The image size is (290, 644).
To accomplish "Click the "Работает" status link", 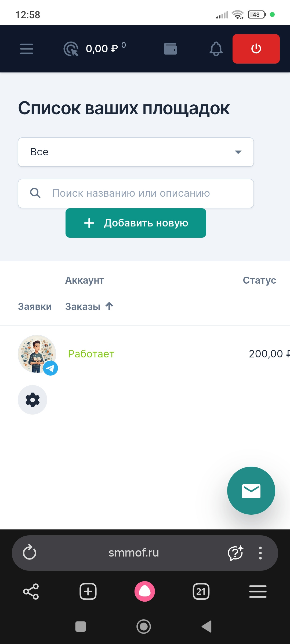I will (x=91, y=354).
